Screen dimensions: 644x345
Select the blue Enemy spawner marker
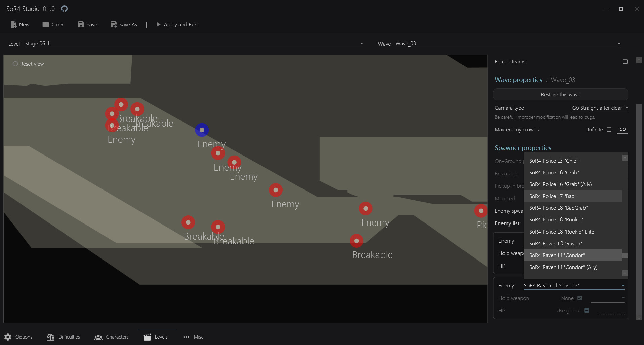(x=202, y=130)
